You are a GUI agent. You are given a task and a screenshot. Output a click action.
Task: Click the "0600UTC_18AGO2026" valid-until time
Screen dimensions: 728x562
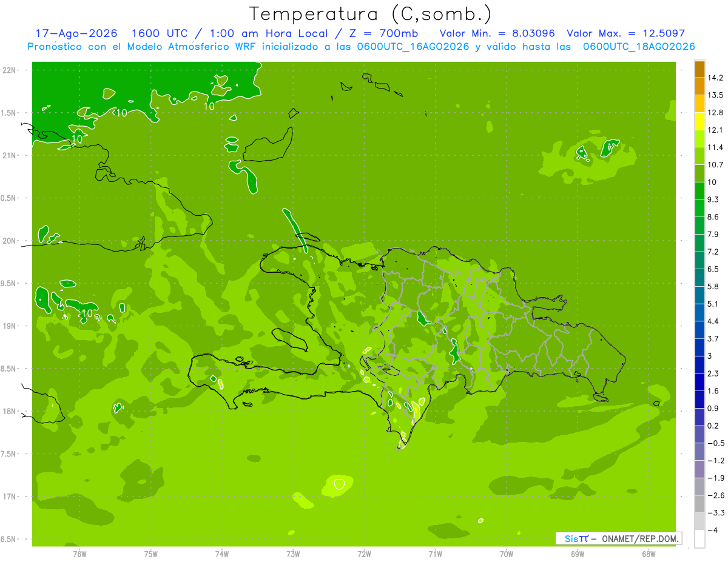(638, 47)
